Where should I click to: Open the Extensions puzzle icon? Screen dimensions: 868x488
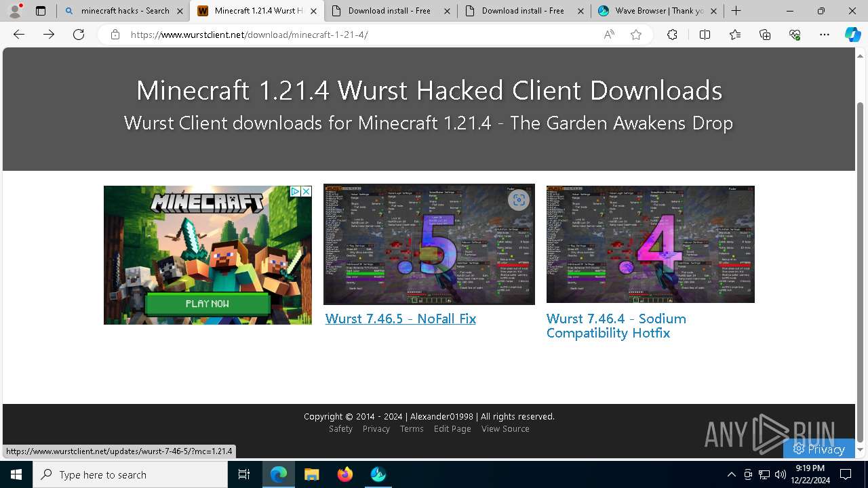pos(672,35)
